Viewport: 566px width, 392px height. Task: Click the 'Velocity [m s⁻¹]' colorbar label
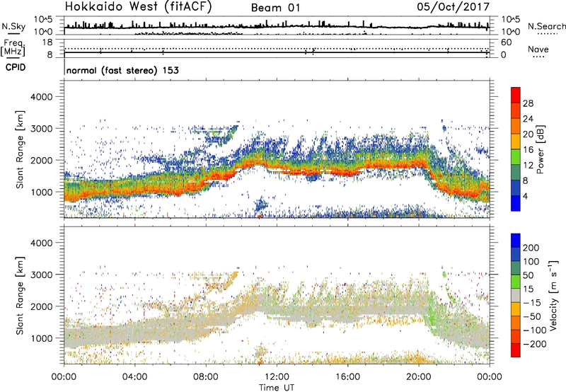553,295
